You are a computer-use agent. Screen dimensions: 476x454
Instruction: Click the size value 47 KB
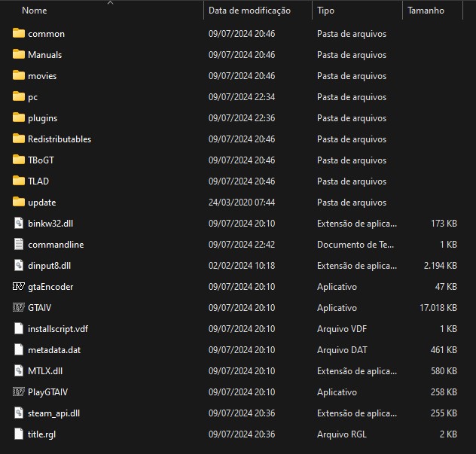click(446, 287)
